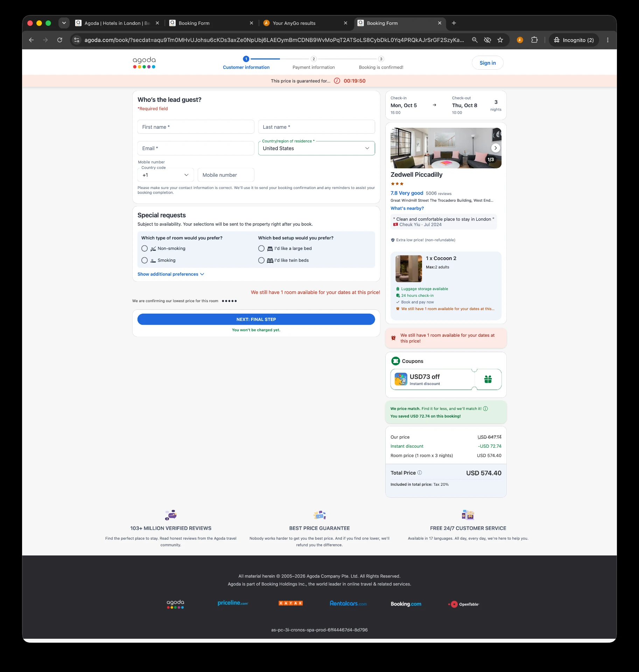Click the Rentalcars.com footer logo
Image resolution: width=639 pixels, height=672 pixels.
tap(348, 603)
